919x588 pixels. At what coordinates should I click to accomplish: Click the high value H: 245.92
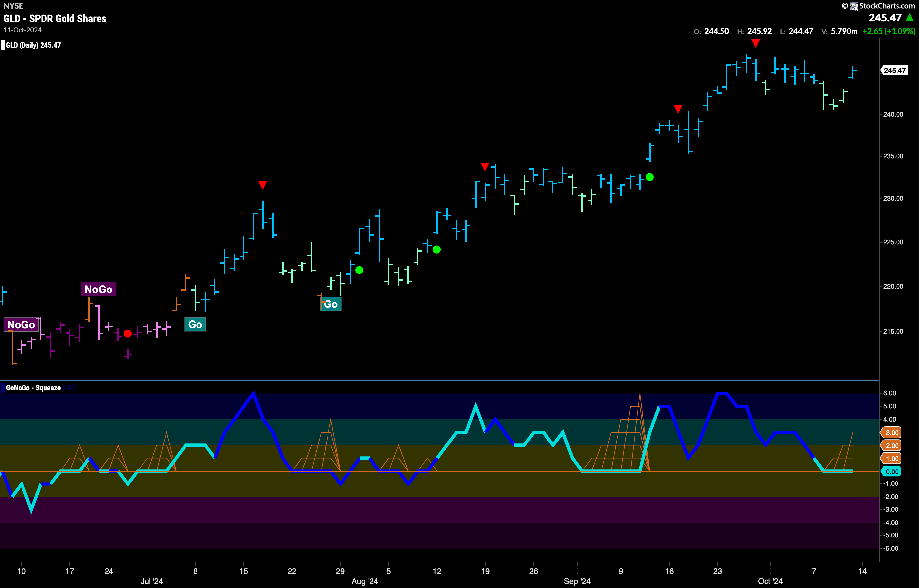pos(754,31)
